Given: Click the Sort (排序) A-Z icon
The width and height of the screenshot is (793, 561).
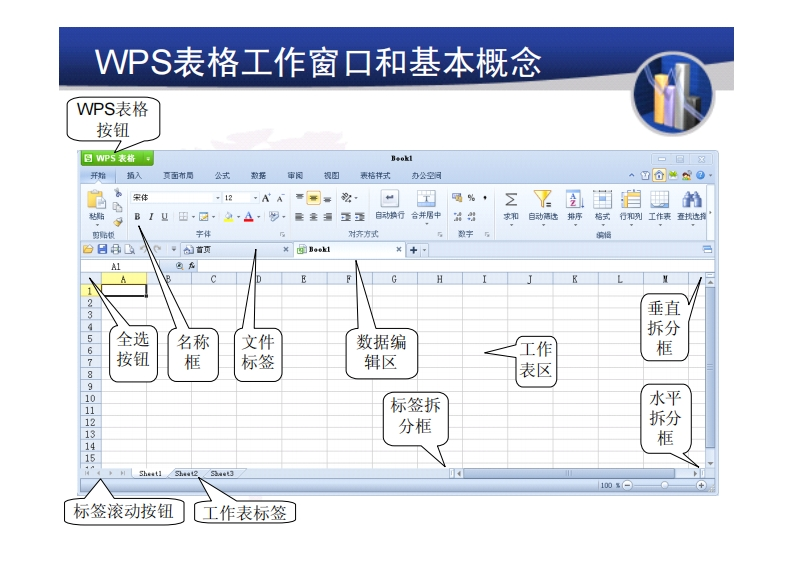Looking at the screenshot, I should [575, 199].
